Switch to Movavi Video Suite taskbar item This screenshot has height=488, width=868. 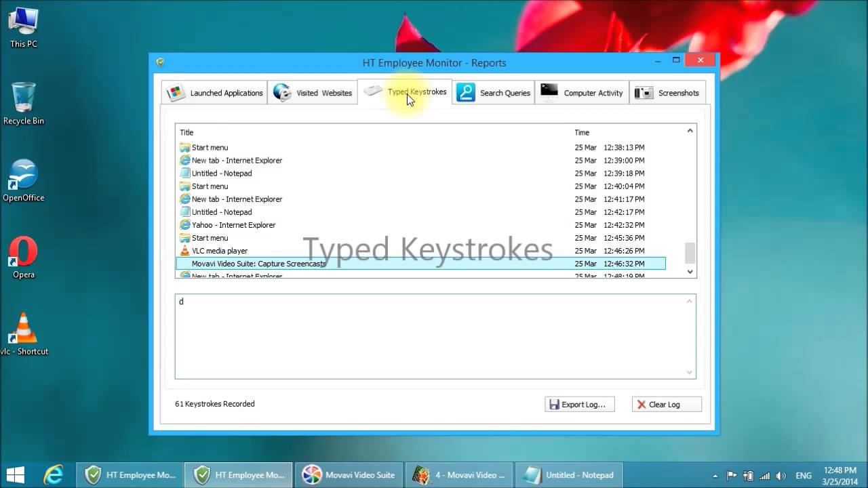(x=349, y=475)
